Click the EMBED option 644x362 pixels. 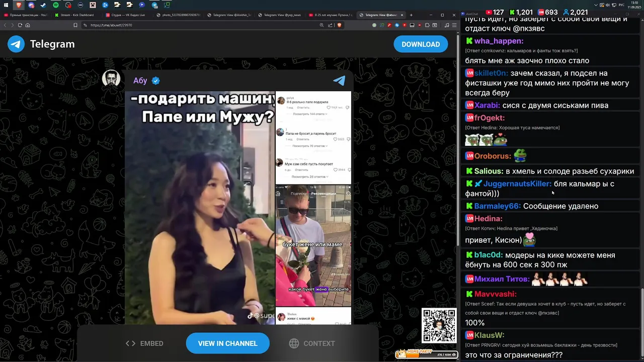coord(144,343)
